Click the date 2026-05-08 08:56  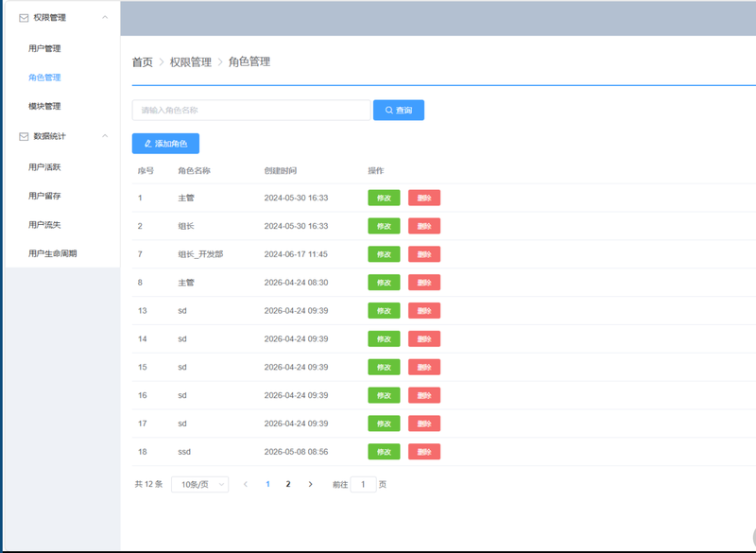point(296,452)
